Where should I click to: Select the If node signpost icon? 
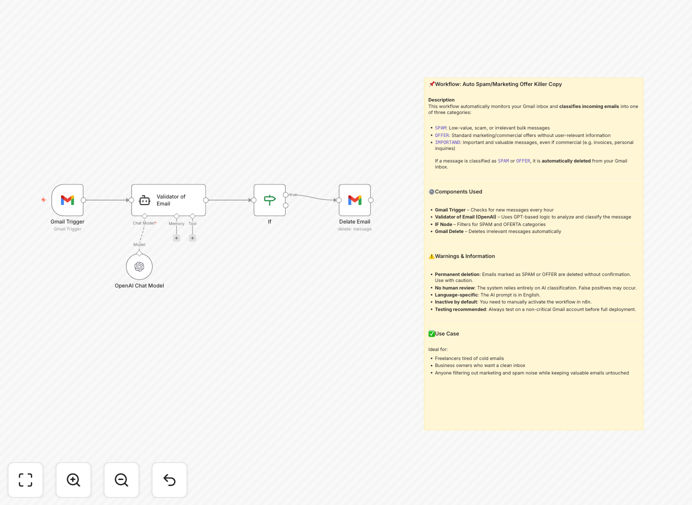pos(270,200)
